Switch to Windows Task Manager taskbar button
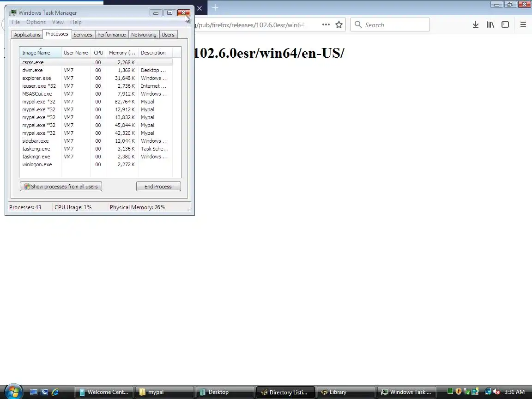532x399 pixels. (406, 392)
